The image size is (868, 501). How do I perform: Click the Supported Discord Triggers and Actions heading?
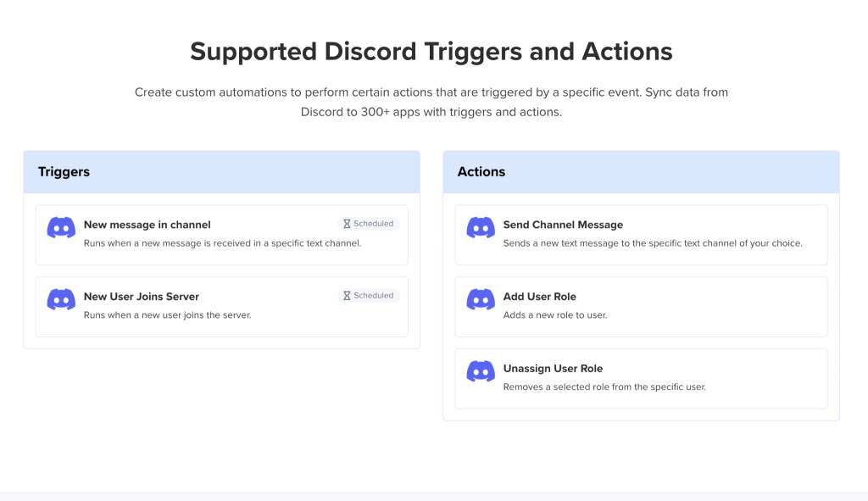point(431,51)
